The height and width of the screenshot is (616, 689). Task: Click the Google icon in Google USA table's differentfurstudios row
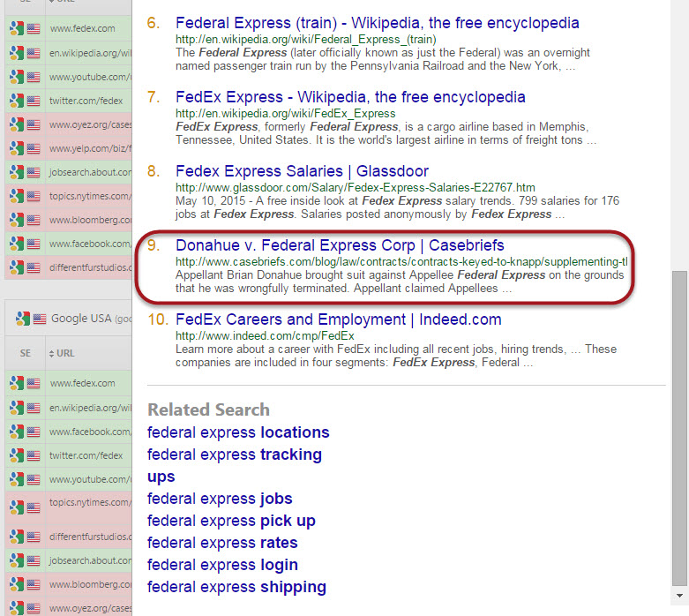tap(17, 537)
